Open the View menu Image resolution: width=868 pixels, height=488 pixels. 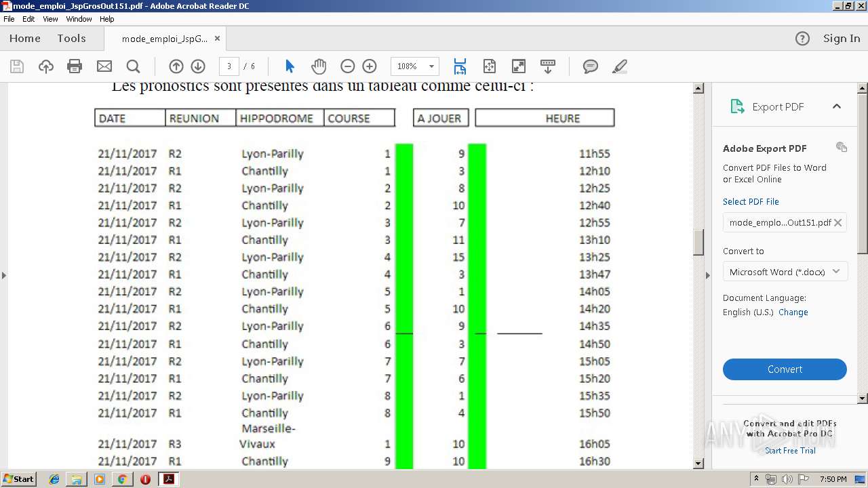click(x=50, y=19)
